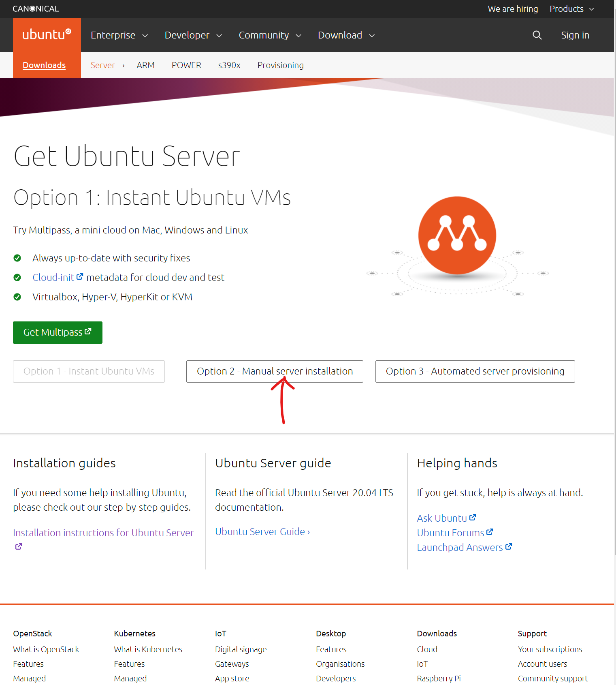Open the Developer dropdown menu
616x685 pixels.
point(193,35)
